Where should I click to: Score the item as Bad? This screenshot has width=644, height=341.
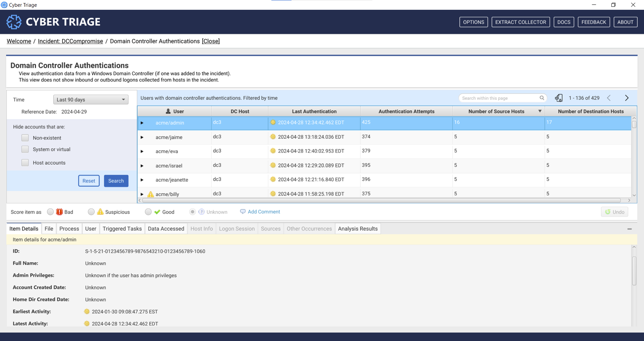coord(51,212)
